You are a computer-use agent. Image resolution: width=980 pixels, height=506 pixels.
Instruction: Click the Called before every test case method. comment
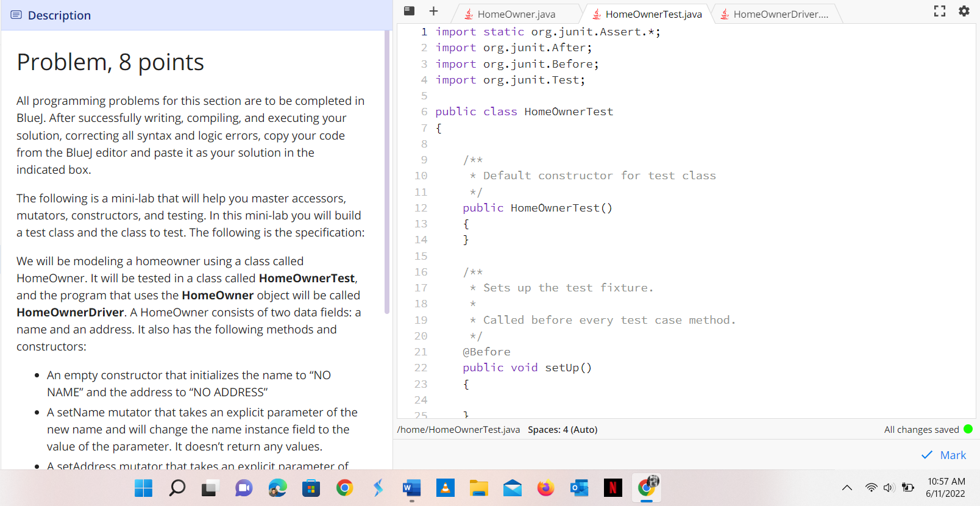(x=609, y=320)
